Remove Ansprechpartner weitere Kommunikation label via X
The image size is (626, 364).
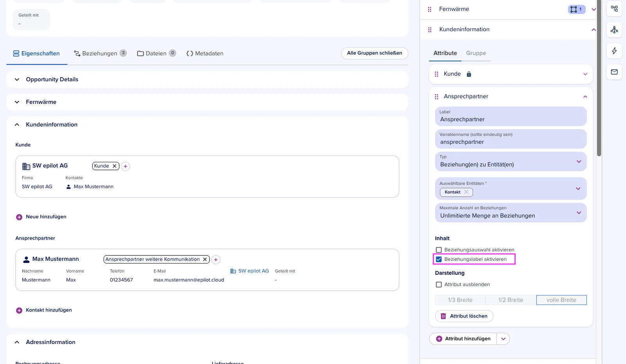[205, 259]
